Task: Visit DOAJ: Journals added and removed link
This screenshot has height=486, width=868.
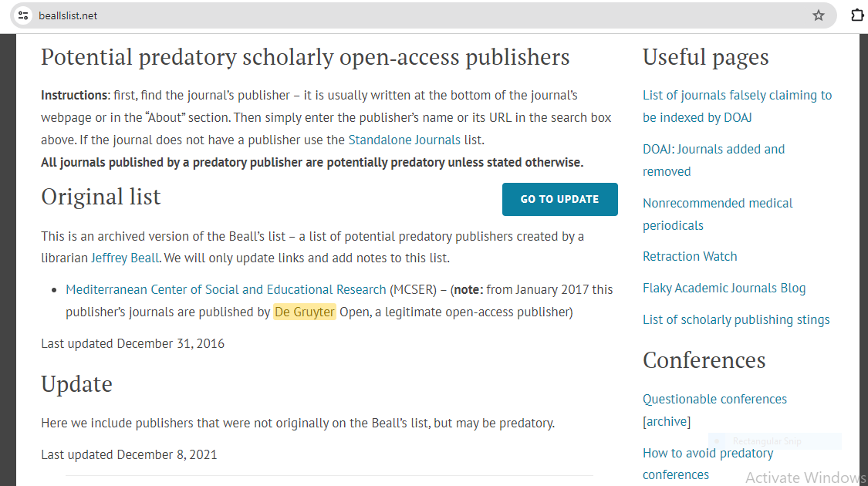Action: click(x=713, y=149)
